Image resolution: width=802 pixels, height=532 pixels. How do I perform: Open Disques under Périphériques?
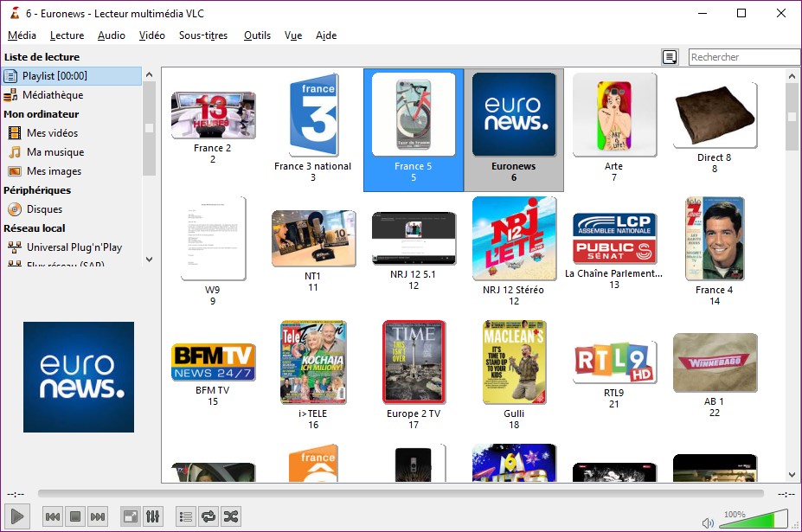[x=44, y=209]
